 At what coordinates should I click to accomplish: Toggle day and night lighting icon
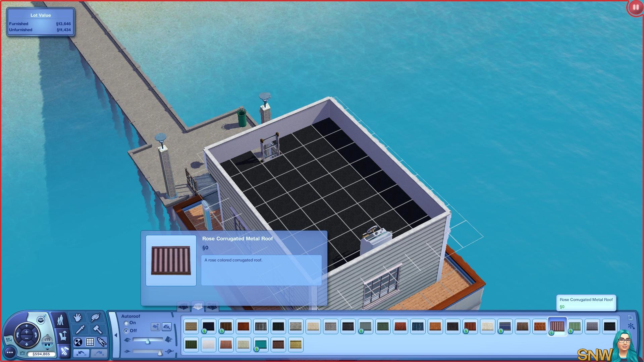click(78, 342)
